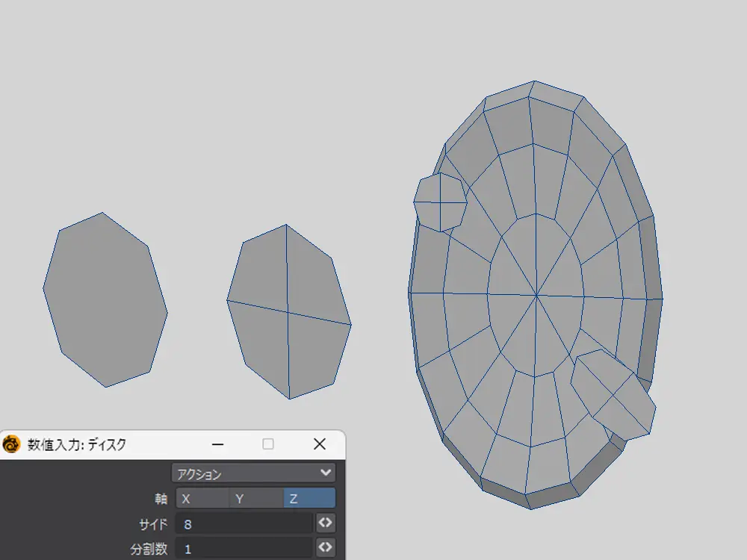Open the アクション dropdown
The height and width of the screenshot is (560, 747).
[x=253, y=473]
